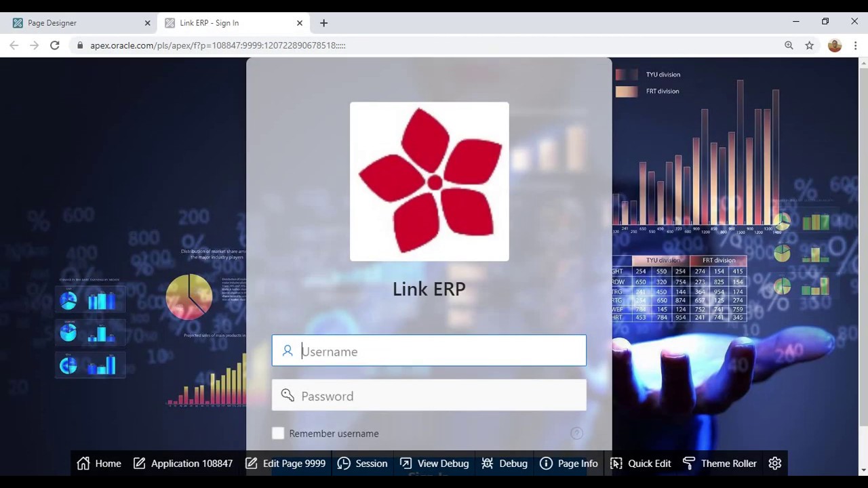Click the help icon beside Remember username
This screenshot has height=488, width=868.
pyautogui.click(x=576, y=434)
